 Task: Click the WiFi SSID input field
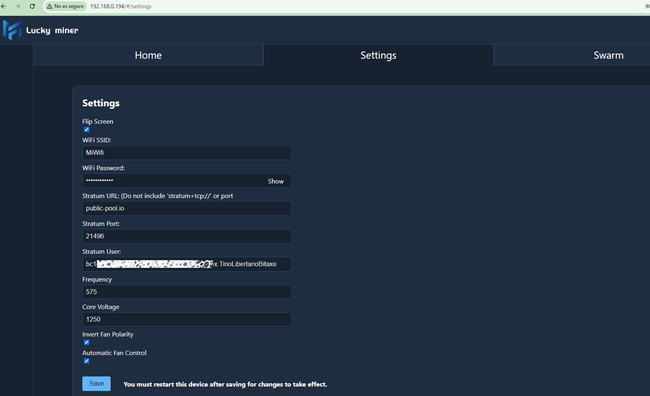[187, 153]
